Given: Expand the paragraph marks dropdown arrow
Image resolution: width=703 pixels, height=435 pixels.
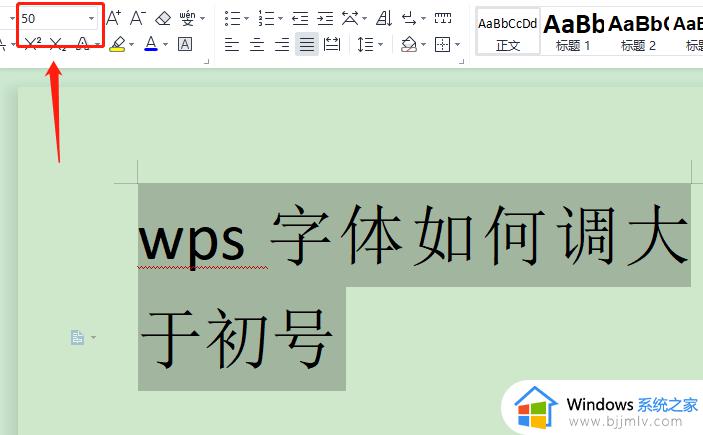Looking at the screenshot, I should click(423, 19).
